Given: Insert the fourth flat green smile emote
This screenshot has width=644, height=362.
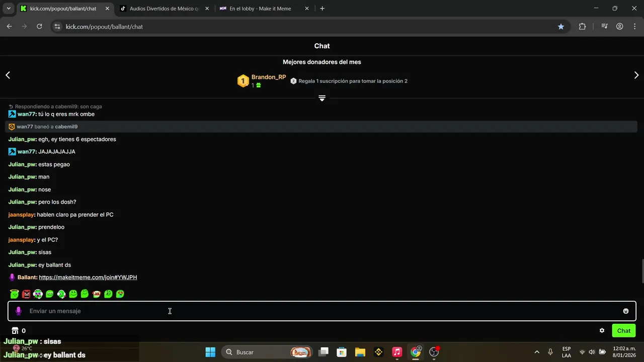Looking at the screenshot, I should coord(49,294).
